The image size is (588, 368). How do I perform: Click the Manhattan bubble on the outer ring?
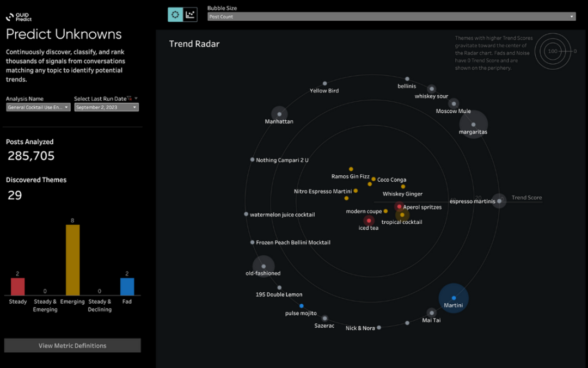[279, 114]
